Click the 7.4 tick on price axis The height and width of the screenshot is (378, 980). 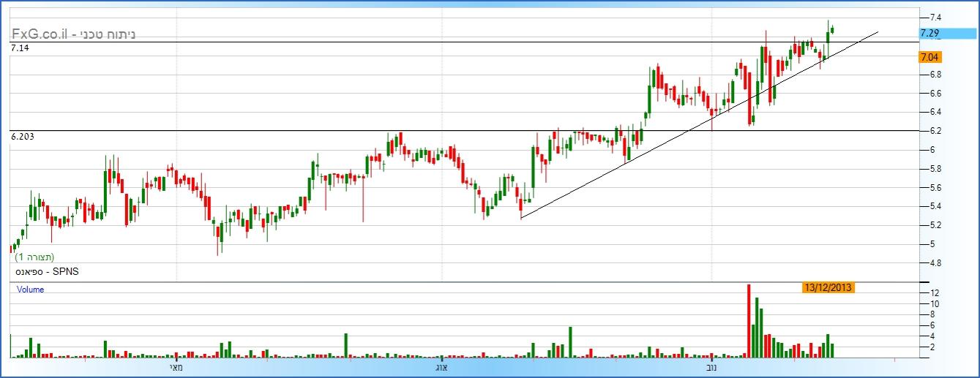(935, 17)
